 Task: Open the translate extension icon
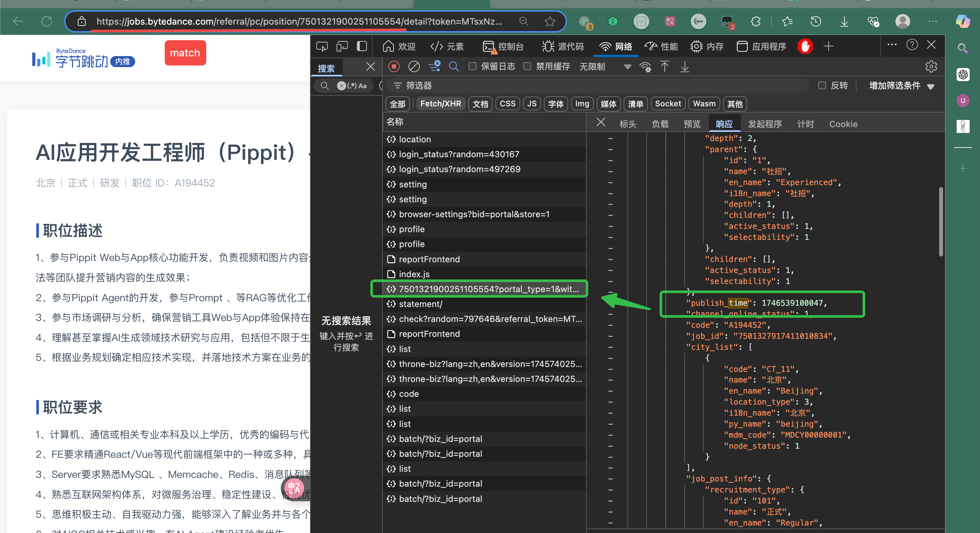click(670, 21)
